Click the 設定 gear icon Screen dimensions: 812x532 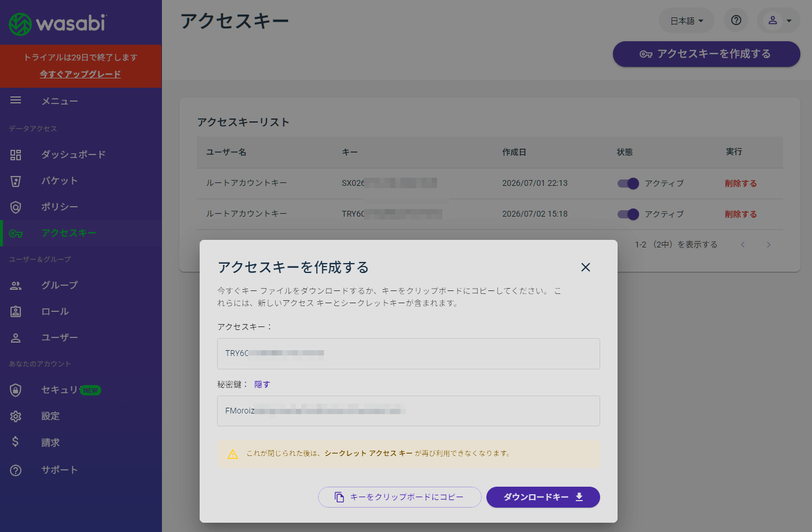click(16, 416)
